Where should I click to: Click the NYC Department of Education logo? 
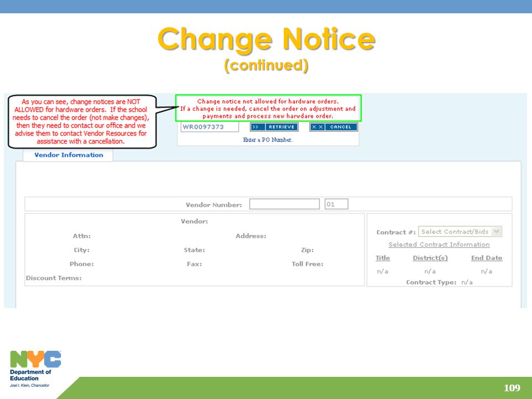point(35,369)
